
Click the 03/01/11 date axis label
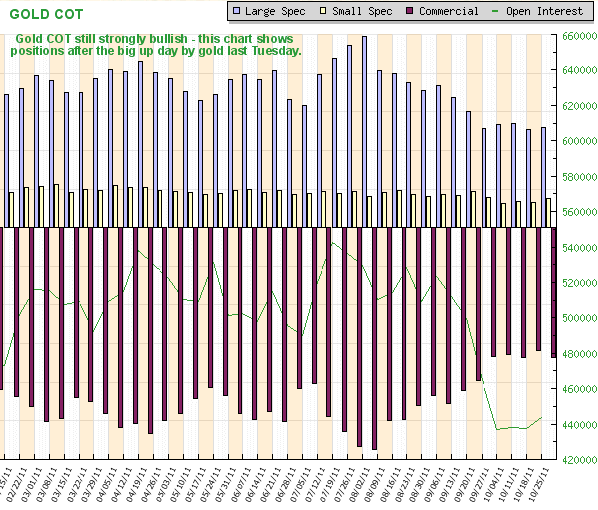32,484
